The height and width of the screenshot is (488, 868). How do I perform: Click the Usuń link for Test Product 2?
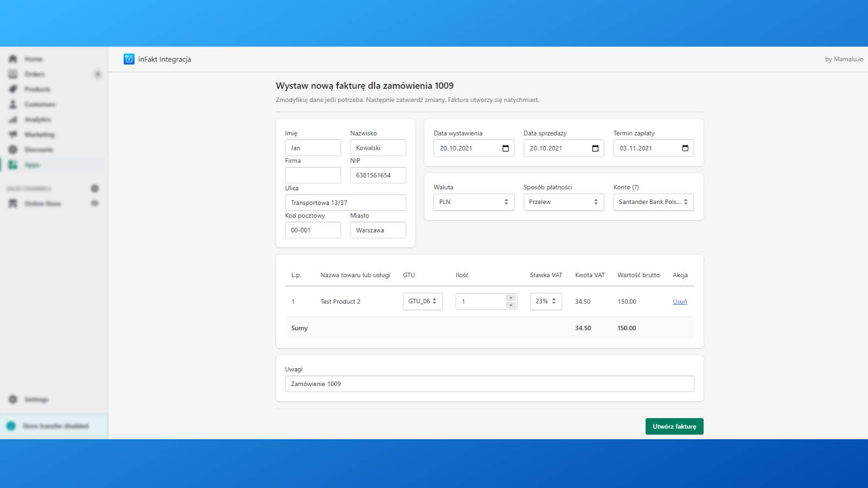point(680,301)
